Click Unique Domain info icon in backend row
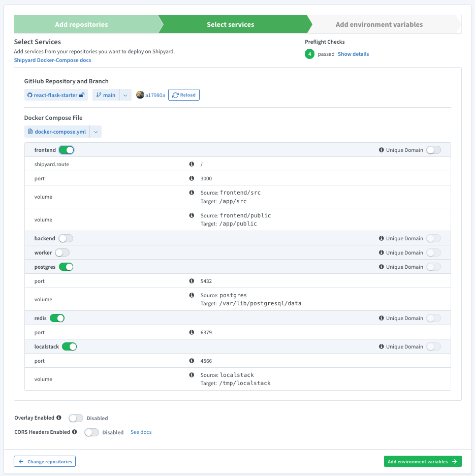This screenshot has height=476, width=475. coord(381,238)
